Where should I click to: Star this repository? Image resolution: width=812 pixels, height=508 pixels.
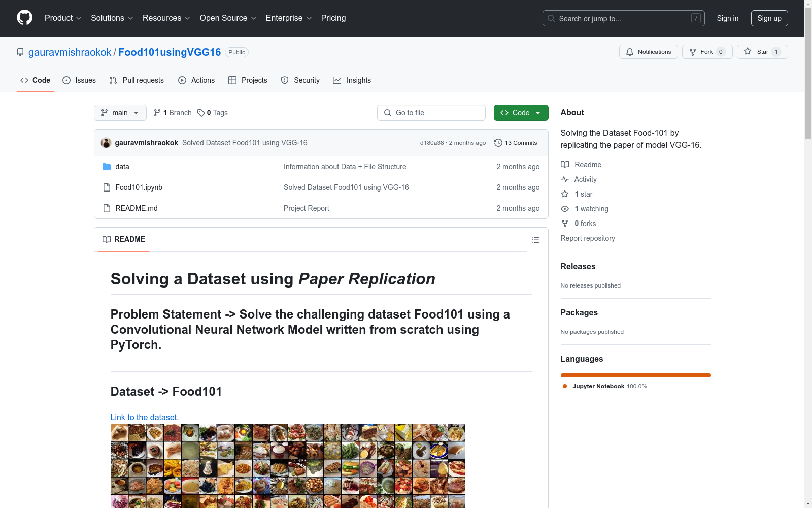[762, 52]
